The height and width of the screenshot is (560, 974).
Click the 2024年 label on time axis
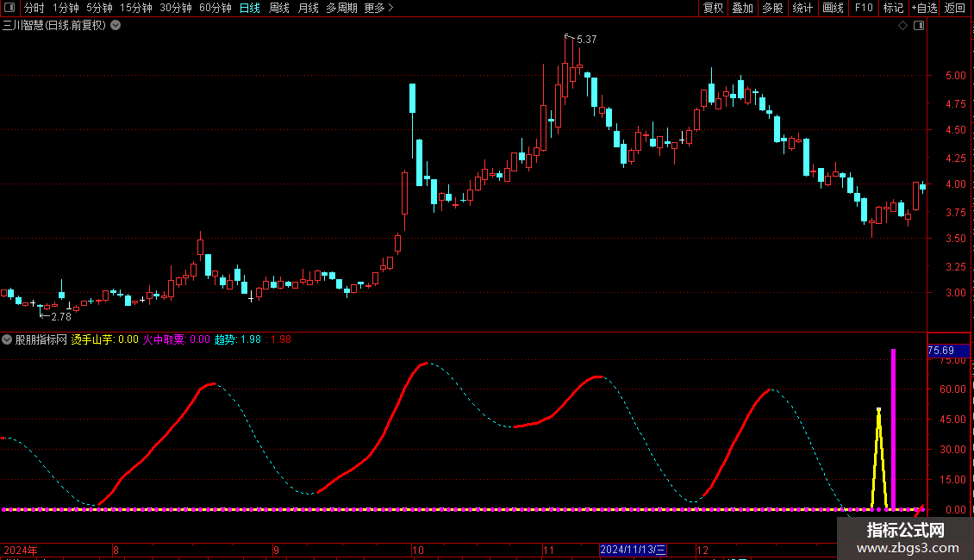pyautogui.click(x=21, y=550)
